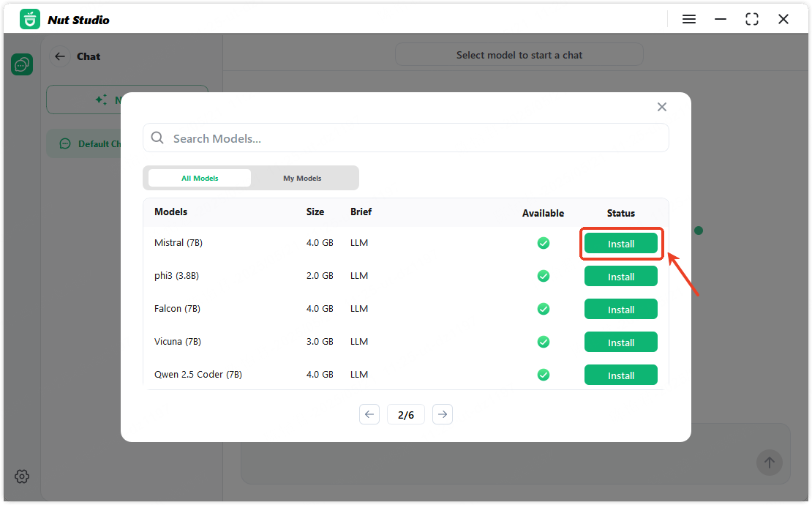Open the hamburger menu in title bar

[x=689, y=19]
